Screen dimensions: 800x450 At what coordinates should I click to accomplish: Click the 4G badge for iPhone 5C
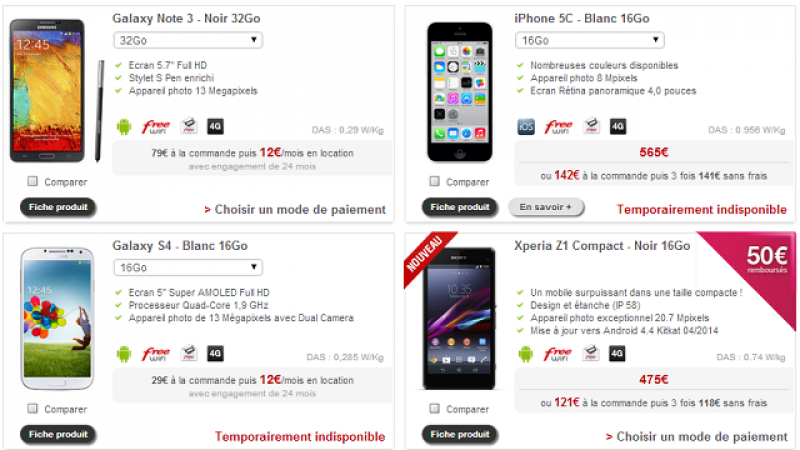coord(618,127)
